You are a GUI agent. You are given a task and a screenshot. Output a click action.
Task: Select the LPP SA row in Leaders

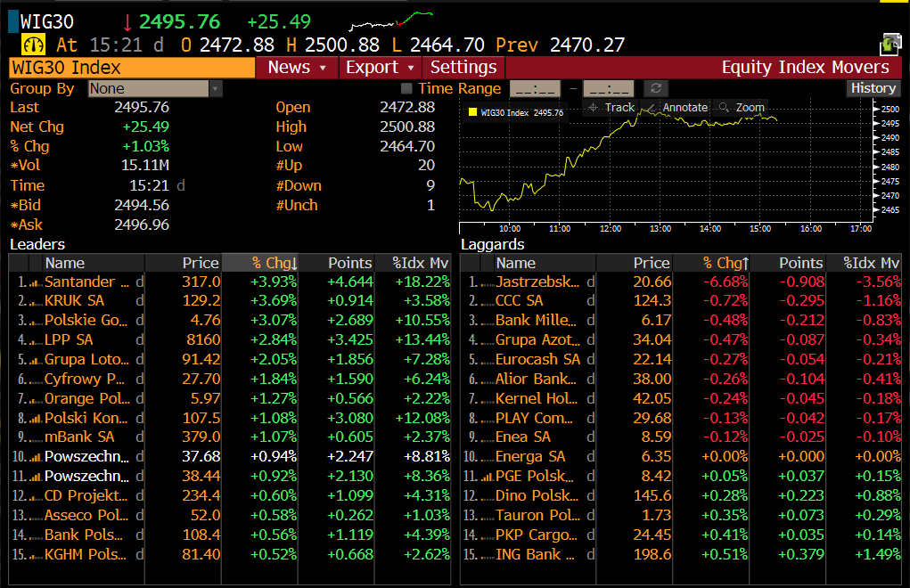231,339
